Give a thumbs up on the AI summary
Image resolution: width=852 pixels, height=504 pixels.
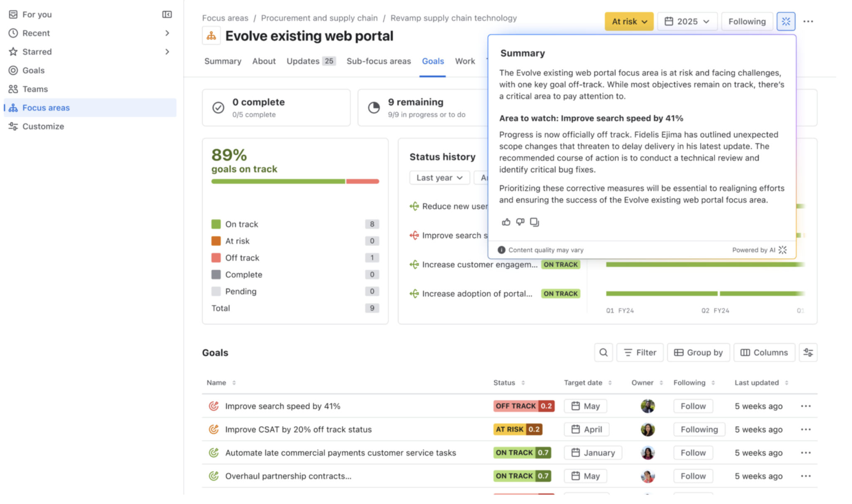point(506,222)
